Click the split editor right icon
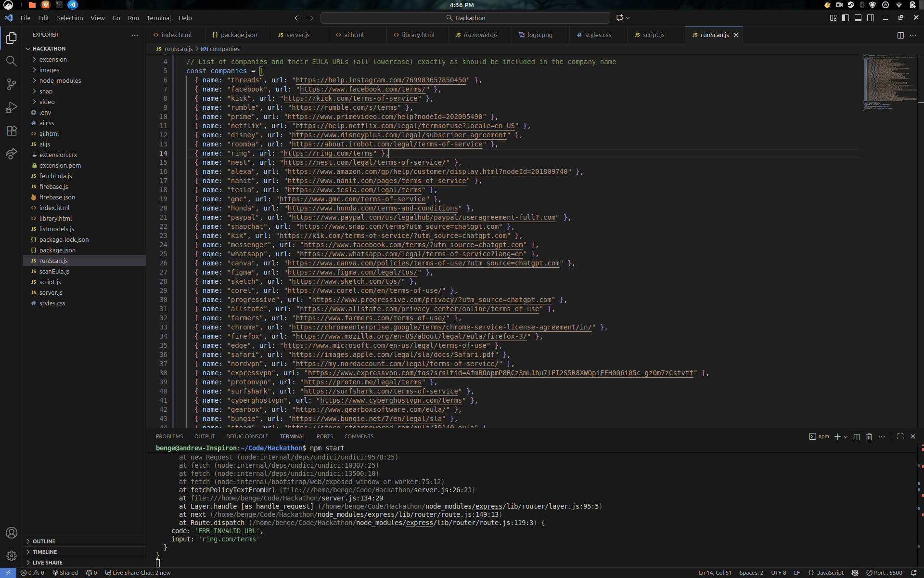Screen dimensions: 924x578 click(x=900, y=35)
